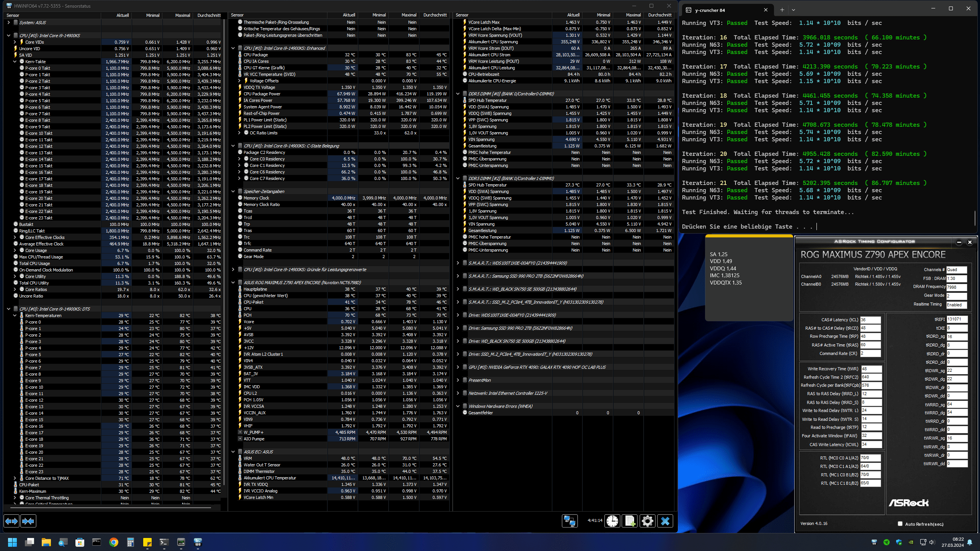Close sensors with the blue X icon
980x551 pixels.
665,521
